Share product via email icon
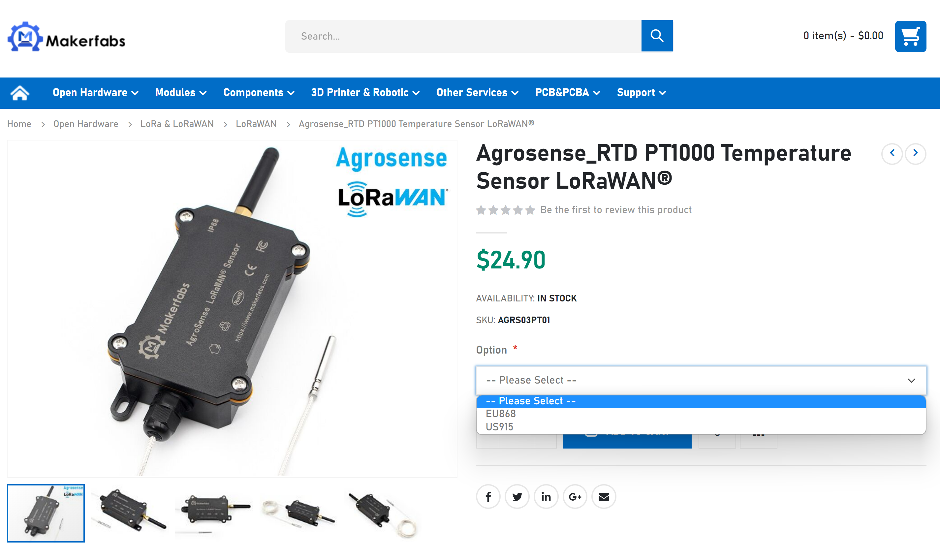The image size is (940, 560). tap(603, 497)
